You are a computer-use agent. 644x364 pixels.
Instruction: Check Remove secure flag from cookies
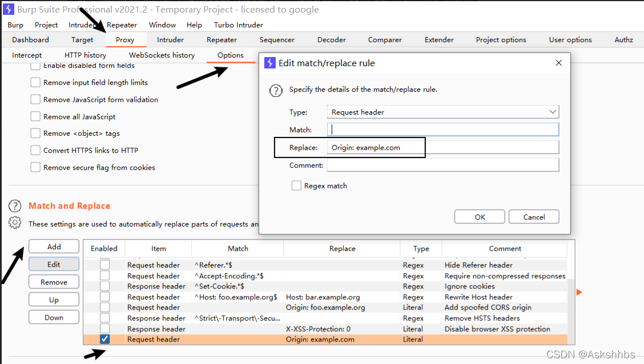point(35,167)
